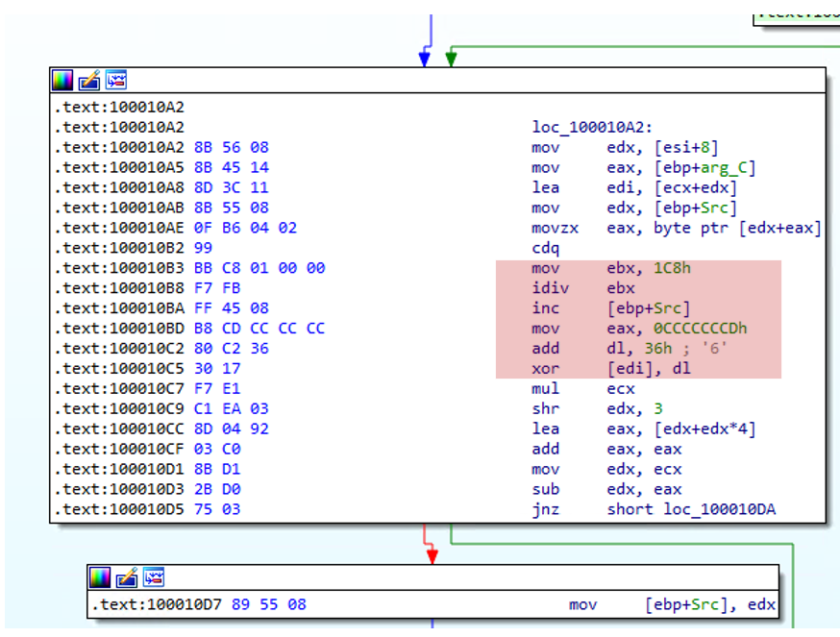Click the blue arrowhead entering the upper block
The image size is (840, 637).
424,60
